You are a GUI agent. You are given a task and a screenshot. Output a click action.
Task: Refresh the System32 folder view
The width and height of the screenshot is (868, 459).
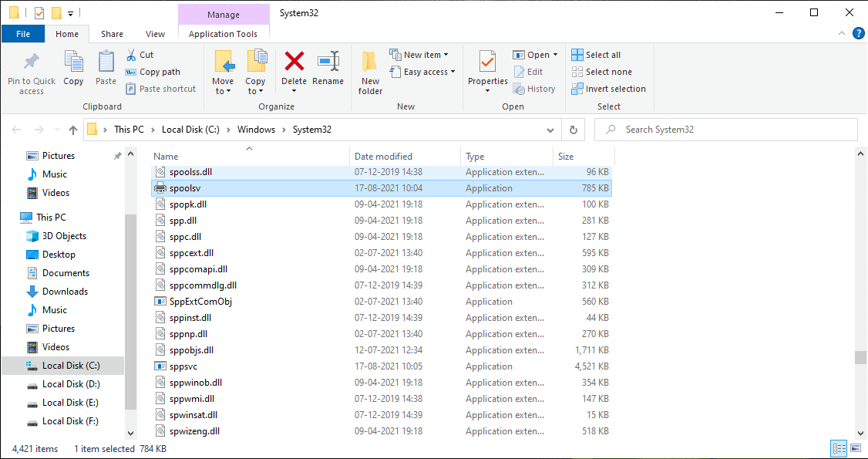coord(573,130)
